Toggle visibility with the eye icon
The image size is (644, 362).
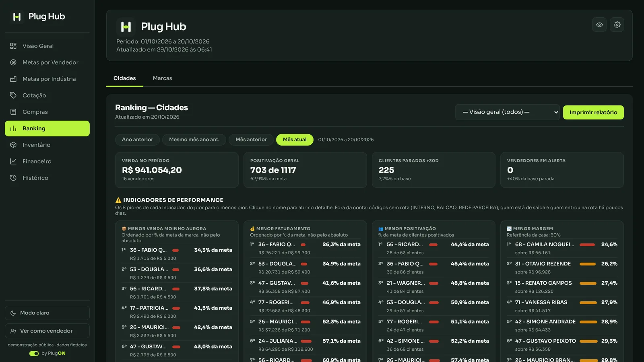599,25
